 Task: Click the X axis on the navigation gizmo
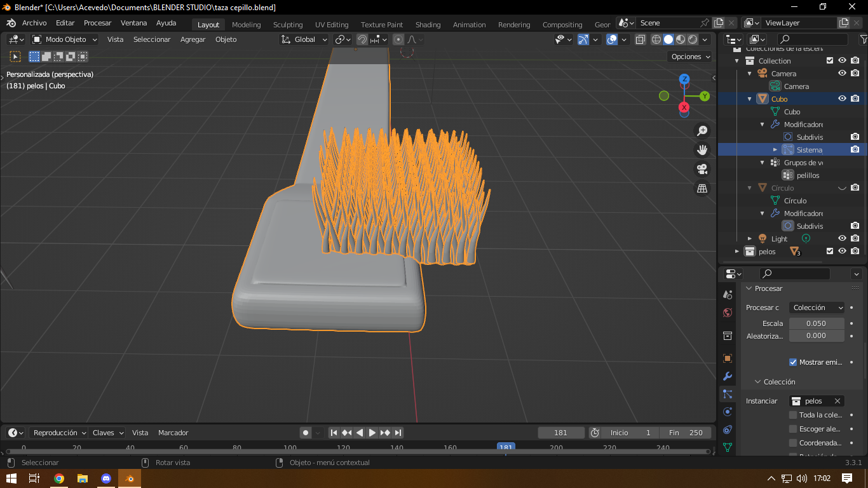pyautogui.click(x=684, y=107)
